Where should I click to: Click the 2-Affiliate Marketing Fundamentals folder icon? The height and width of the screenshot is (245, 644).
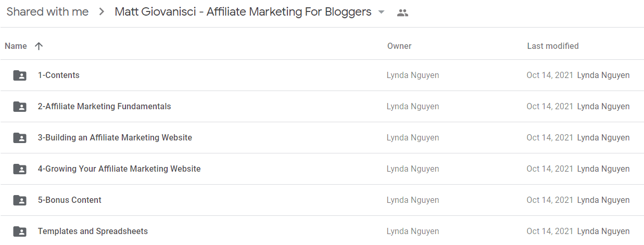tap(20, 107)
